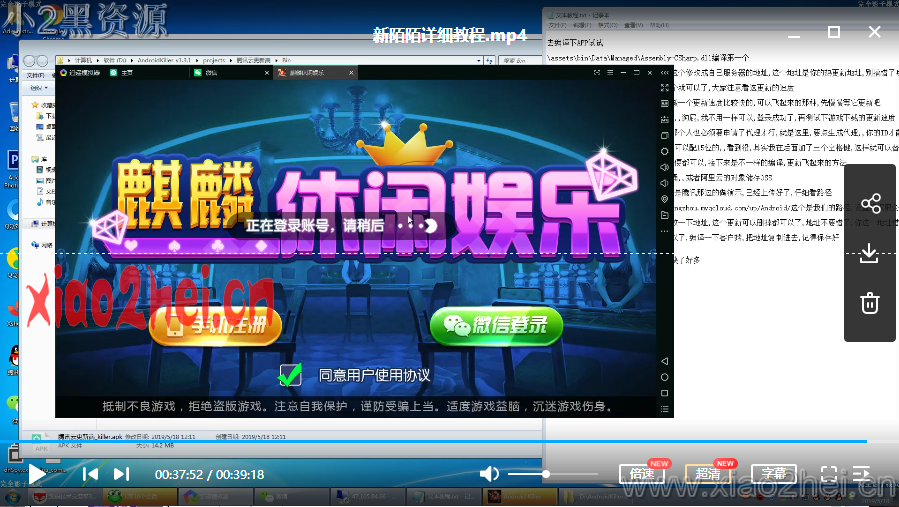Share the video via share icon
The image size is (899, 507).
coord(870,204)
